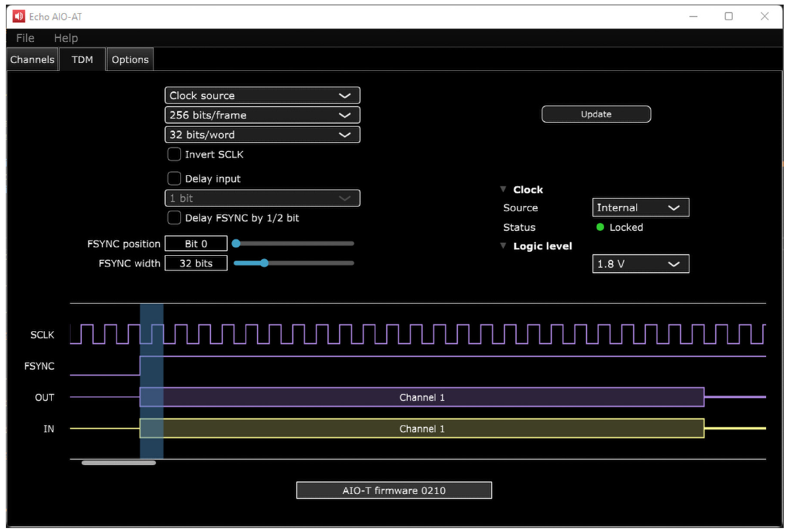The image size is (791, 532).
Task: Click the FSYNC width slider handle
Action: (264, 263)
